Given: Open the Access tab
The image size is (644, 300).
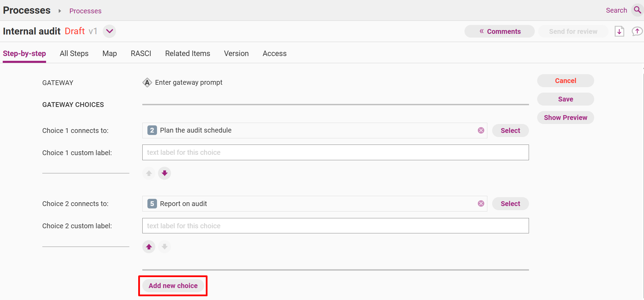Looking at the screenshot, I should click(x=274, y=53).
